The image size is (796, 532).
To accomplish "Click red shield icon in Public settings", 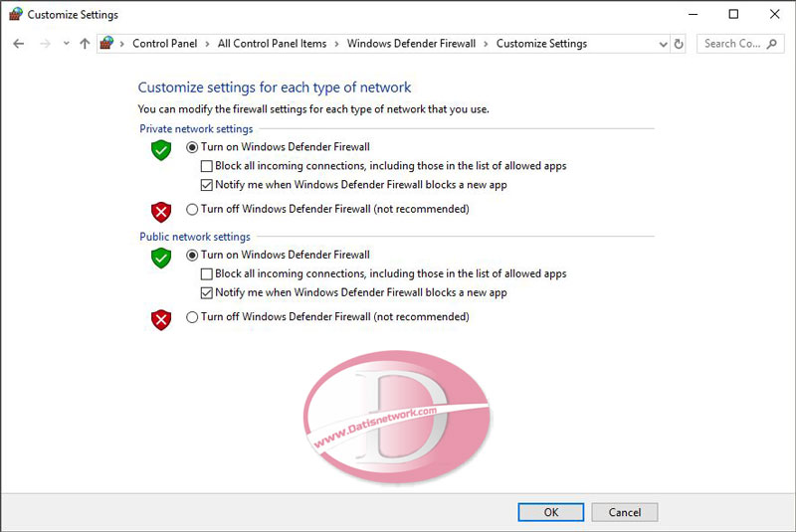I will (161, 320).
